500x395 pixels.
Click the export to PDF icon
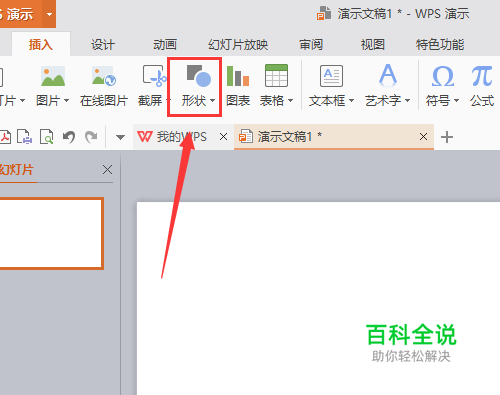coord(5,137)
